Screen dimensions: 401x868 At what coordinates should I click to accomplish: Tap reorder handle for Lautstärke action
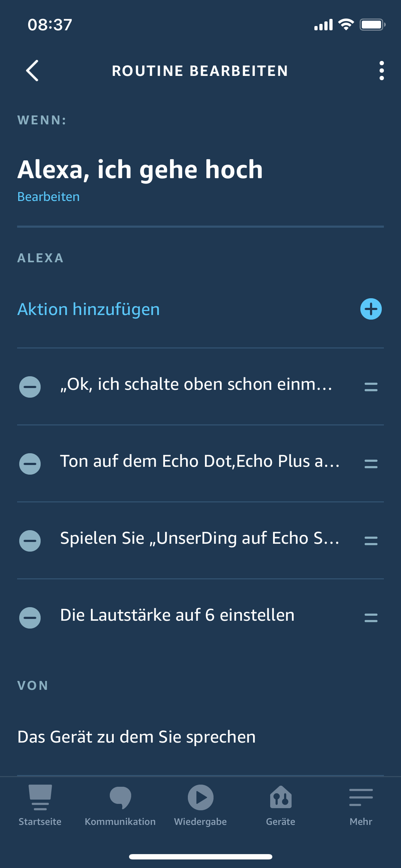pyautogui.click(x=371, y=618)
